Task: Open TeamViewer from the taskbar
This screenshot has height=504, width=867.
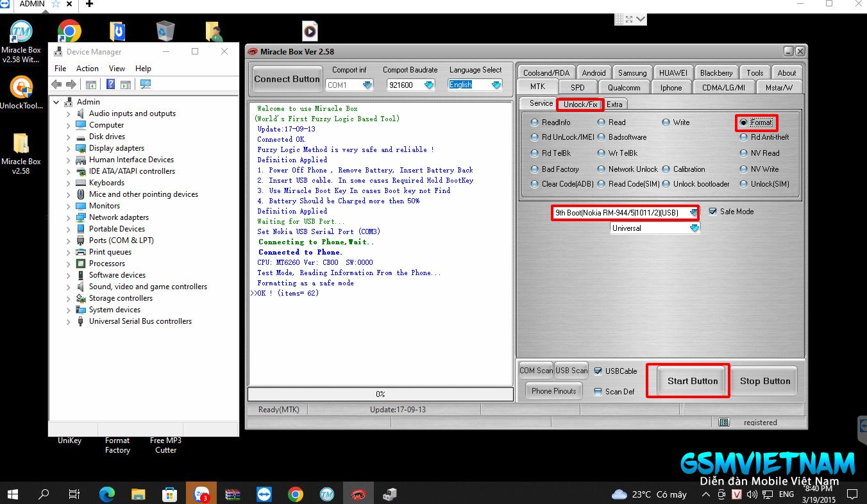Action: [264, 494]
